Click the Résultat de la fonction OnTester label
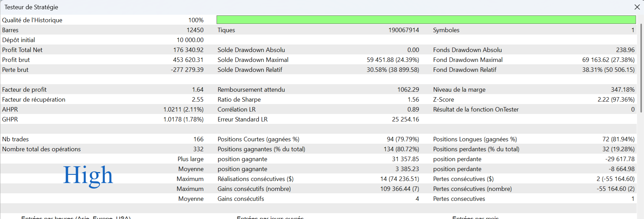This screenshot has width=644, height=219. pyautogui.click(x=476, y=109)
